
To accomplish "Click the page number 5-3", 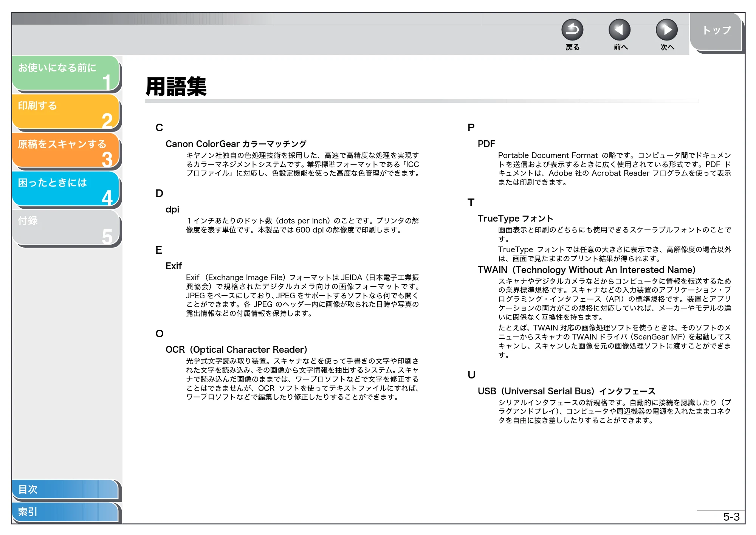I will coord(731,517).
